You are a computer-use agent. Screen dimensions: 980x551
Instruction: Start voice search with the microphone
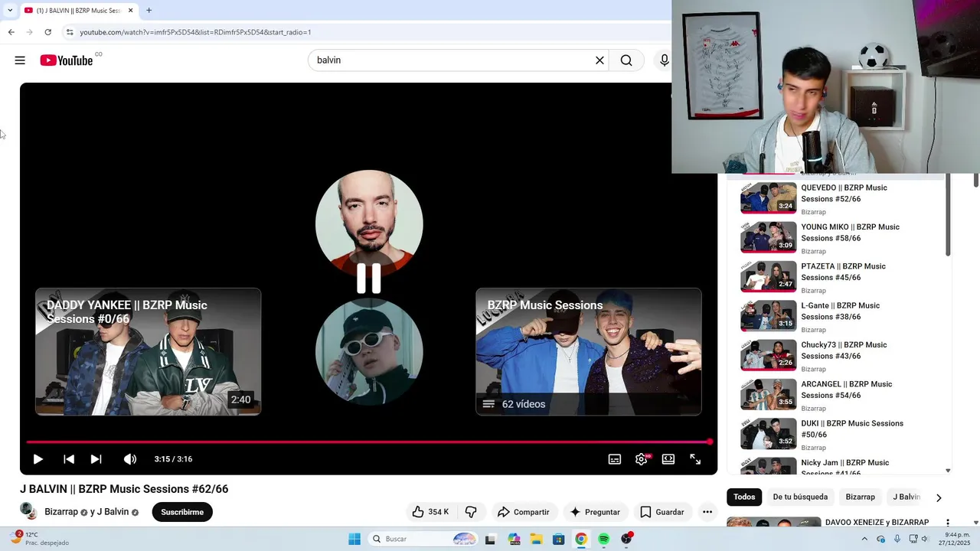pyautogui.click(x=664, y=60)
